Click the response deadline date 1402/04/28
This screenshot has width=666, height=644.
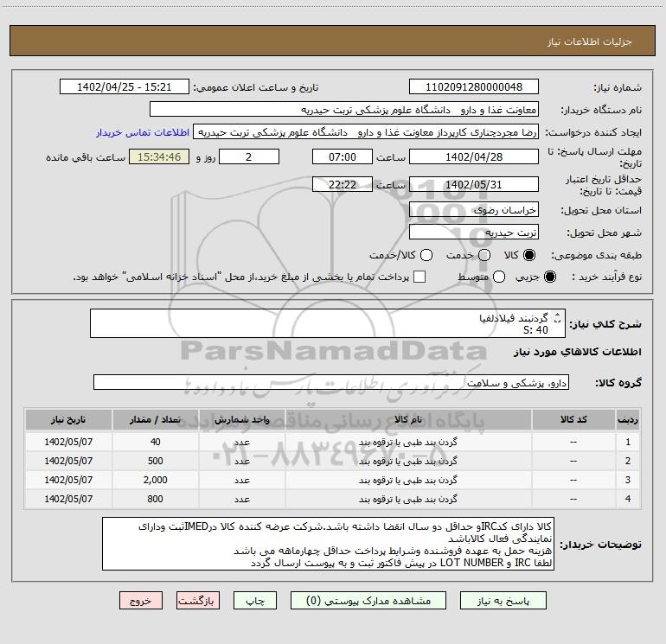pyautogui.click(x=474, y=157)
